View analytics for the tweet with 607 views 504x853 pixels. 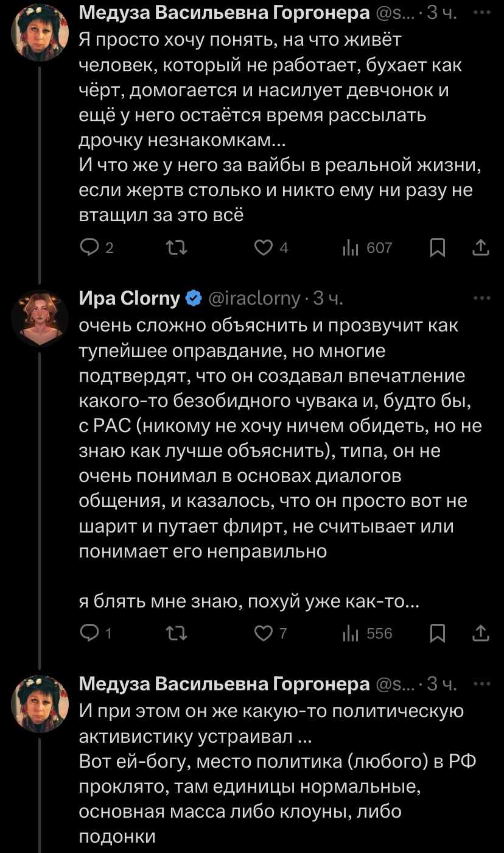pos(352,247)
